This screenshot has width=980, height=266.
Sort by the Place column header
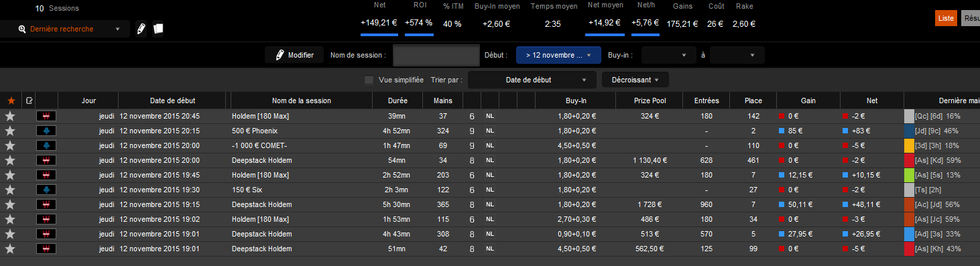click(x=753, y=101)
